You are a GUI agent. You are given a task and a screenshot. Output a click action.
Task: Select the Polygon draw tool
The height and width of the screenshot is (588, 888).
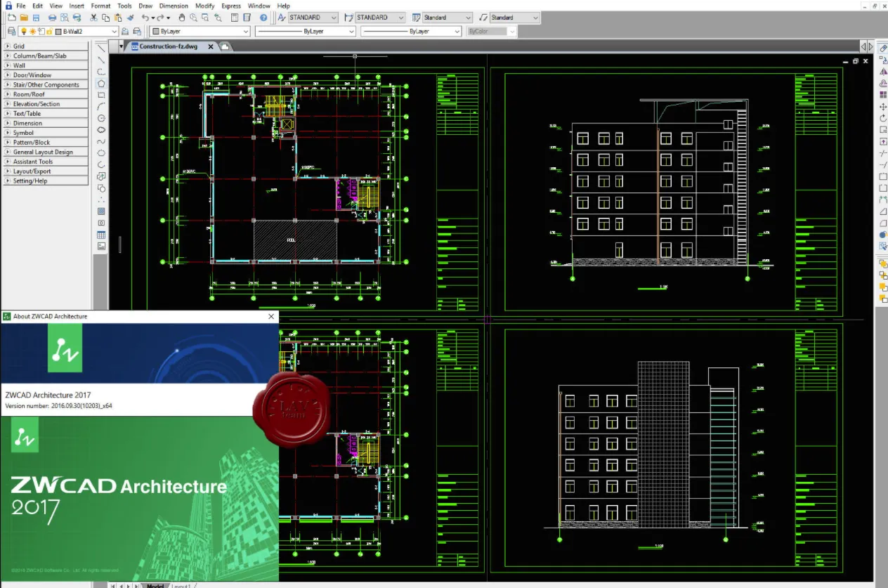click(x=101, y=83)
